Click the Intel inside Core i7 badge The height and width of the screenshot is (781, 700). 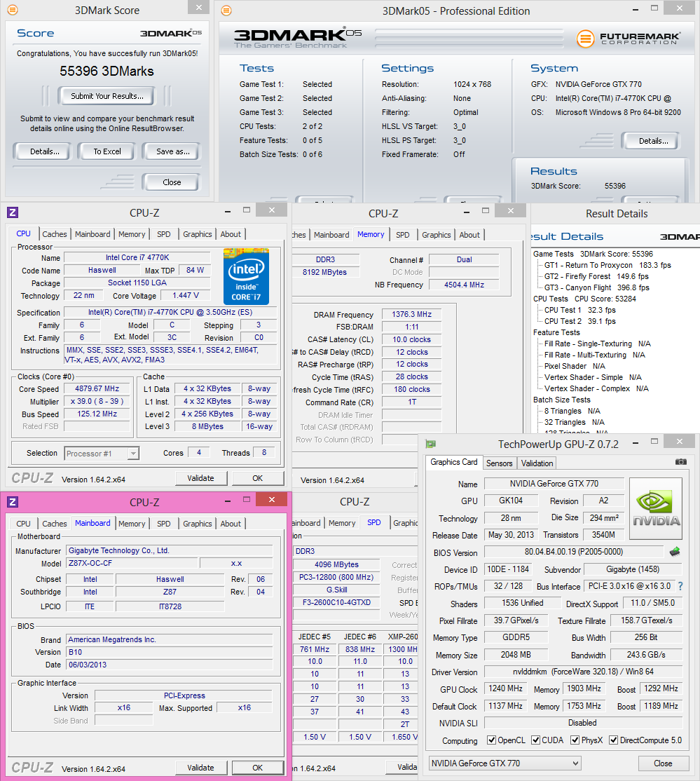coord(246,276)
